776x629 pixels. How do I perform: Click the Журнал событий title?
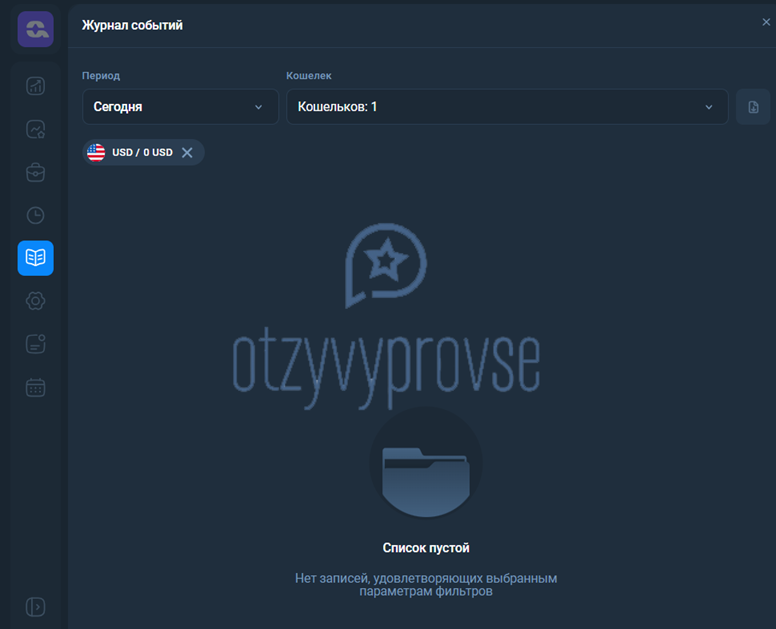pyautogui.click(x=132, y=25)
